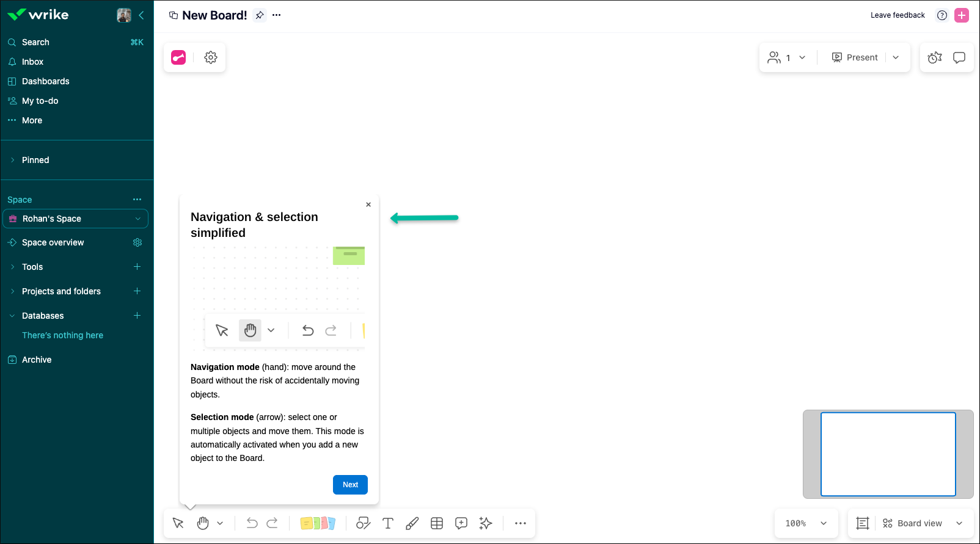Choose the shapes tool
Screen dimensions: 980x544
tap(364, 523)
